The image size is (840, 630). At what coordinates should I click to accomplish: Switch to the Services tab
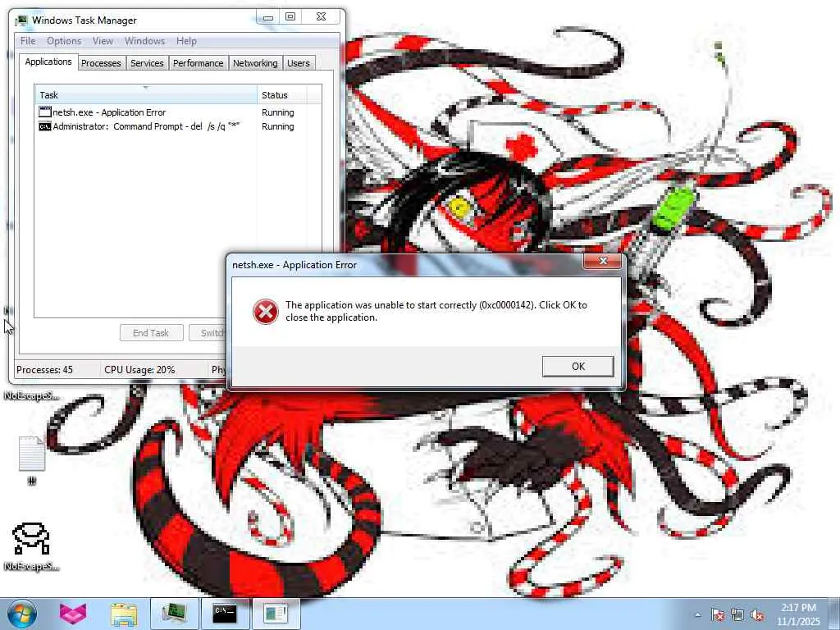click(147, 63)
